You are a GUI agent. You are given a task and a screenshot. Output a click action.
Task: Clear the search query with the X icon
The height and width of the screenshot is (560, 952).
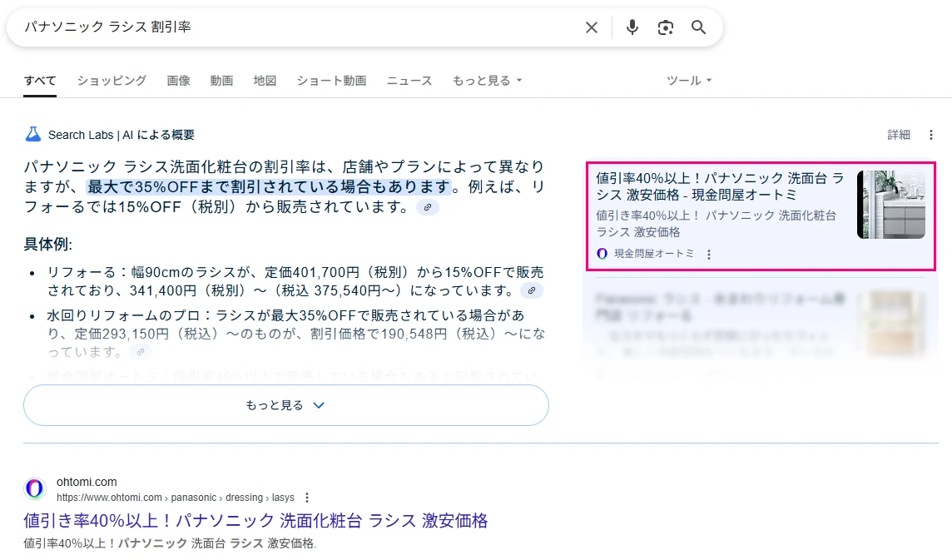(x=592, y=27)
